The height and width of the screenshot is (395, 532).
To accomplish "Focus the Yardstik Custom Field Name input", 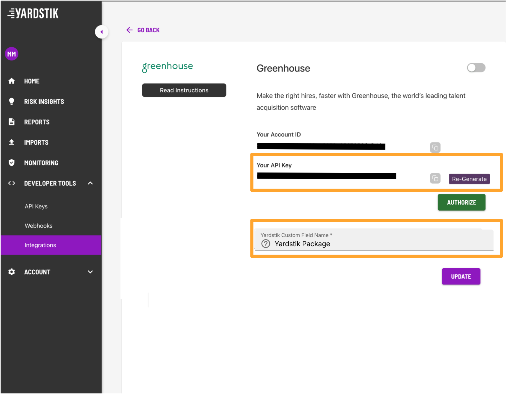I will pos(374,239).
